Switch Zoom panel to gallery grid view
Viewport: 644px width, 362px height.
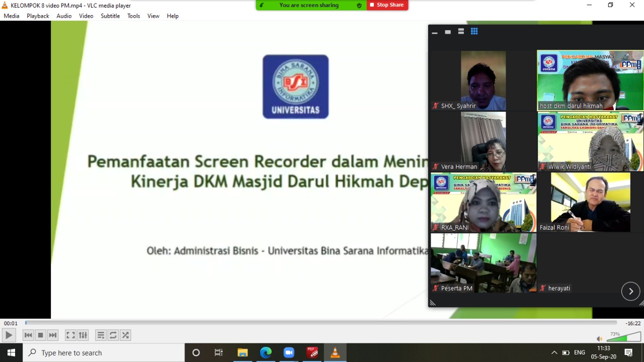pos(474,32)
